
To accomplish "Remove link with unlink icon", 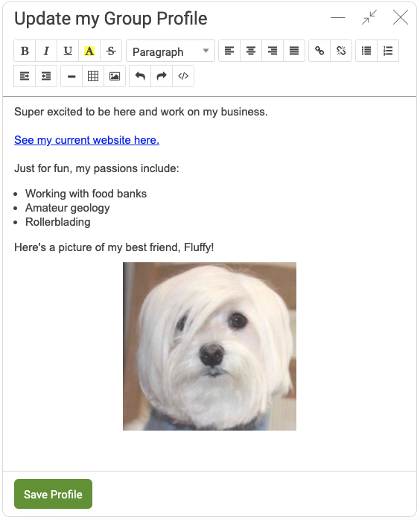I will tap(341, 51).
